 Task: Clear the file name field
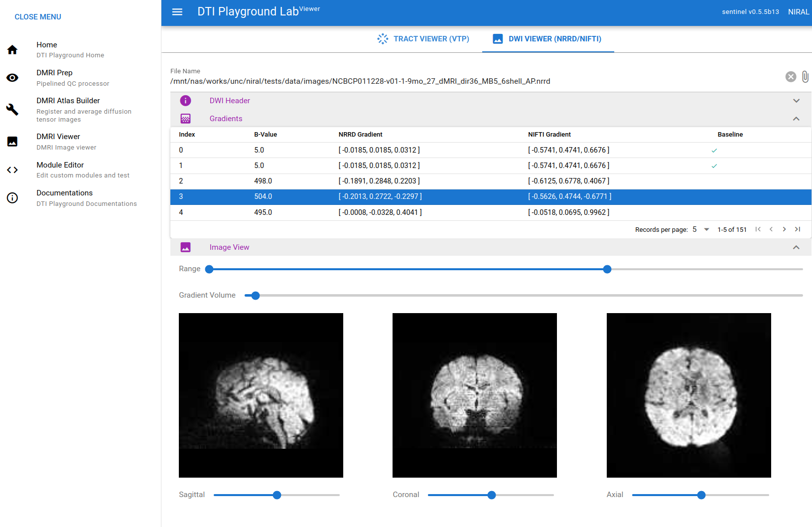[791, 76]
